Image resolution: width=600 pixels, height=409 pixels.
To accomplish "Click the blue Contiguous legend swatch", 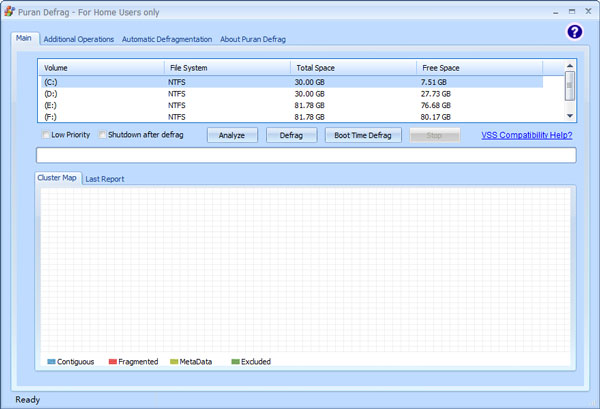I will 51,362.
